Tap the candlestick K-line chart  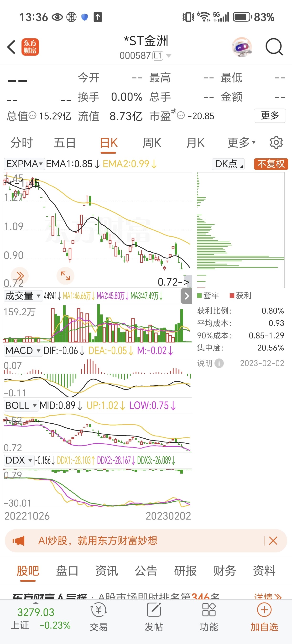pyautogui.click(x=98, y=230)
